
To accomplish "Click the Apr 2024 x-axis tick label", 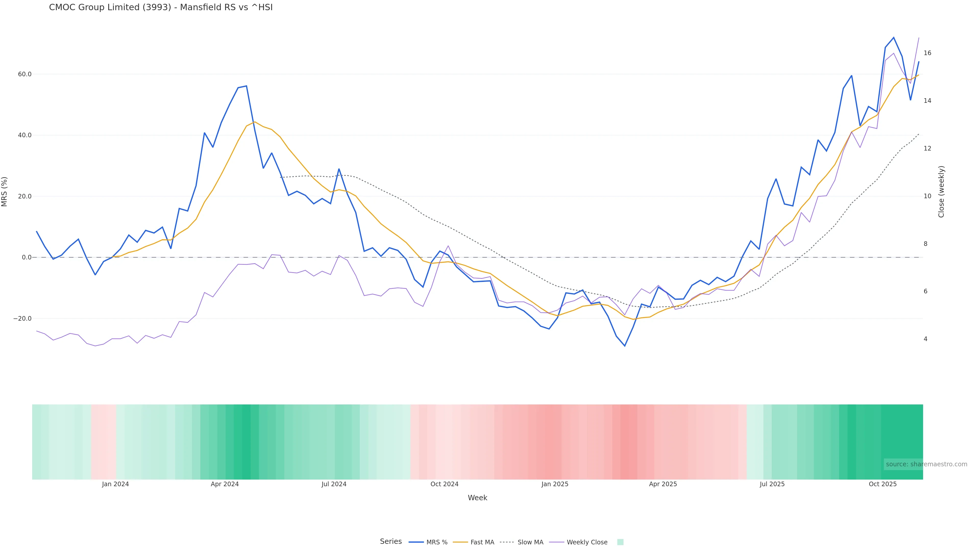I will 225,484.
